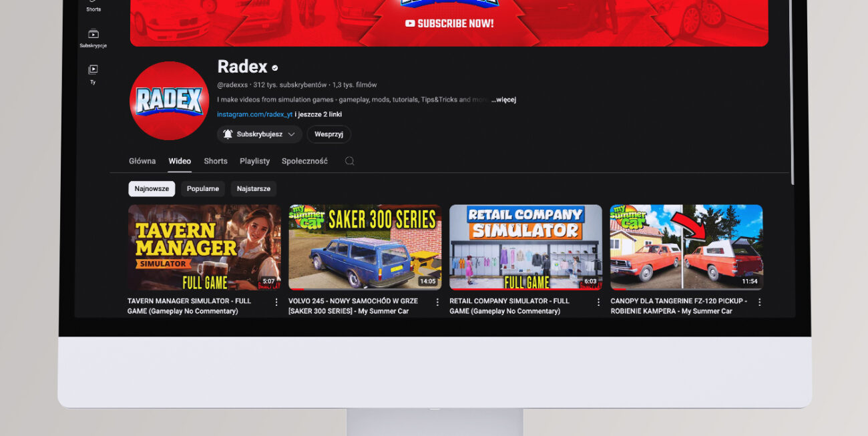Viewport: 868px width, 436px height.
Task: Open Canopy dla Tangerine FZ-120 video title
Action: 678,306
